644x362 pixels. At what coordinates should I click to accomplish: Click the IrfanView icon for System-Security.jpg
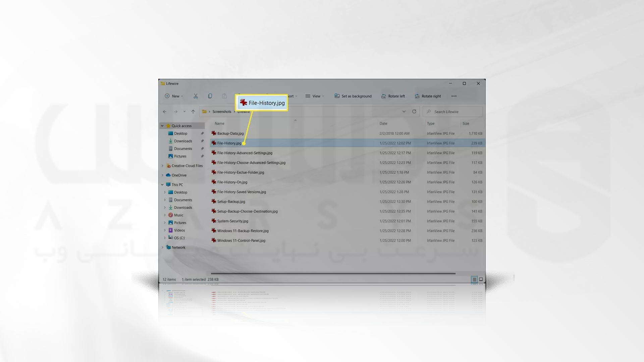(x=214, y=221)
